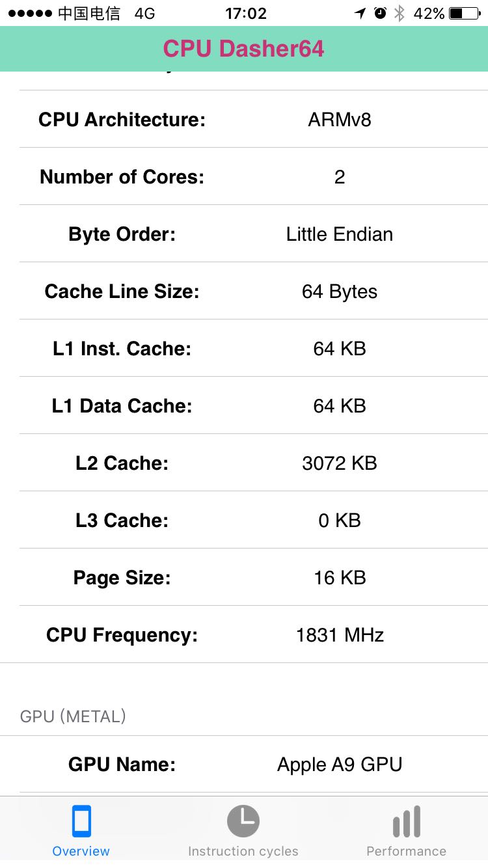Tap the location arrow status icon
The width and height of the screenshot is (488, 868).
coord(360,13)
